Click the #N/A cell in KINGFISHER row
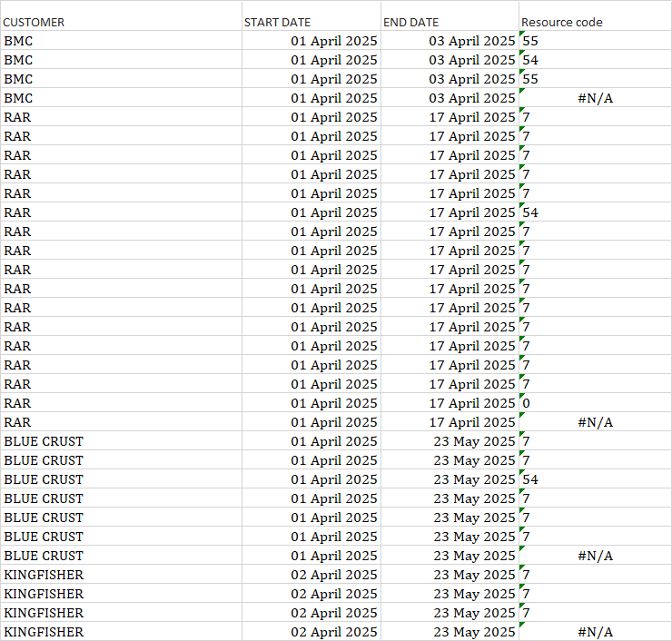This screenshot has height=641, width=672. [596, 632]
